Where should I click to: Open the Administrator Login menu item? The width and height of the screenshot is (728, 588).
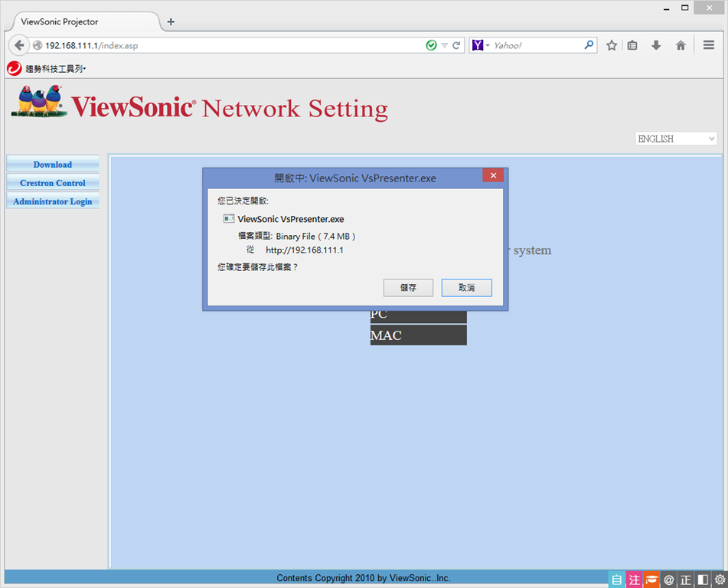tap(53, 201)
